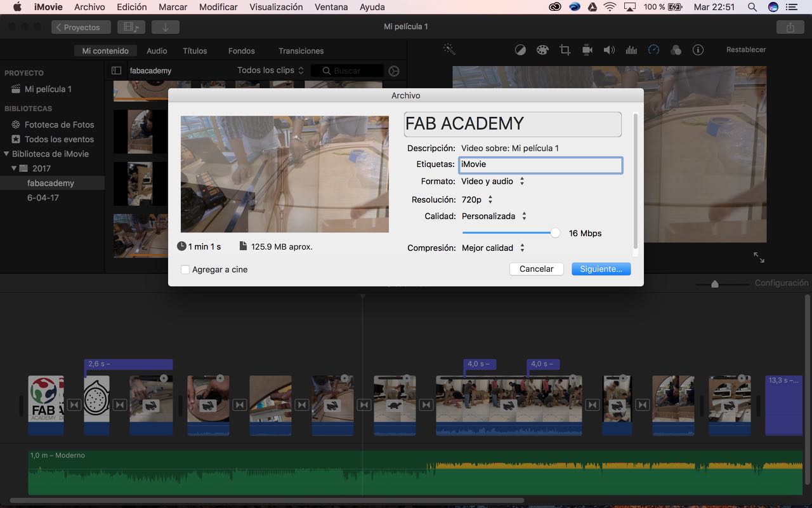Image resolution: width=812 pixels, height=508 pixels.
Task: Click the 2,6 s title bar in timeline
Action: click(128, 364)
